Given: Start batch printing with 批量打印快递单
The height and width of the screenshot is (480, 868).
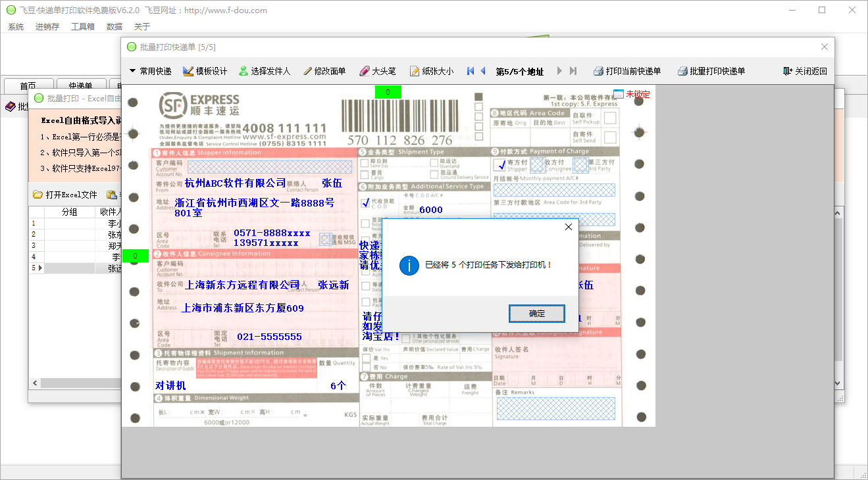Looking at the screenshot, I should 711,71.
